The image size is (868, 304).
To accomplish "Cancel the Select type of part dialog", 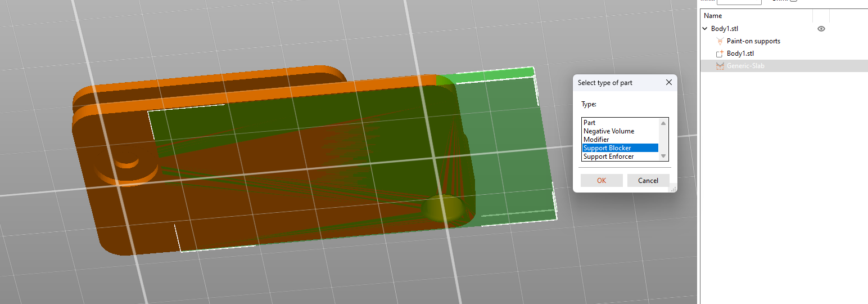I will coord(648,180).
